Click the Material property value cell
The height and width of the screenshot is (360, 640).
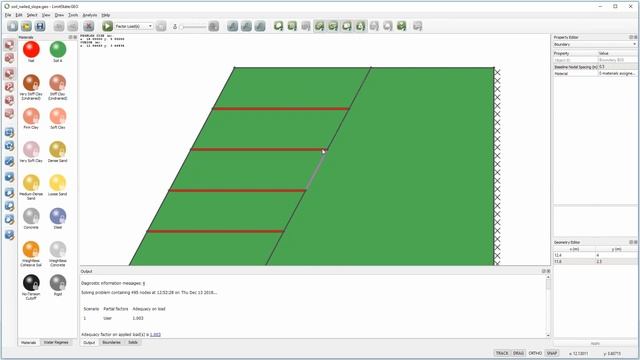[617, 73]
